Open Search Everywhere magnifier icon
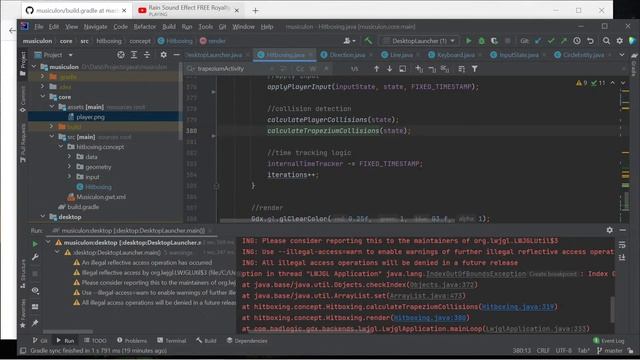The height and width of the screenshot is (360, 640). [x=607, y=41]
